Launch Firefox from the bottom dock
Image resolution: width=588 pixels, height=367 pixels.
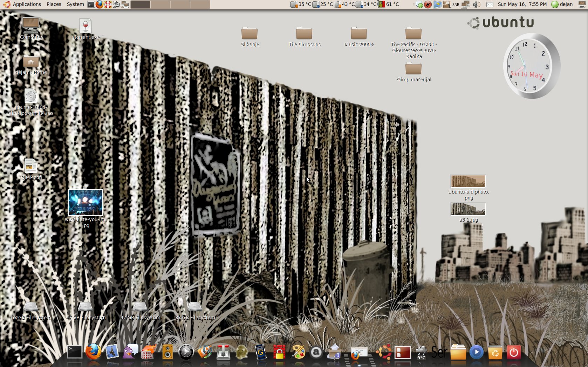[93, 352]
